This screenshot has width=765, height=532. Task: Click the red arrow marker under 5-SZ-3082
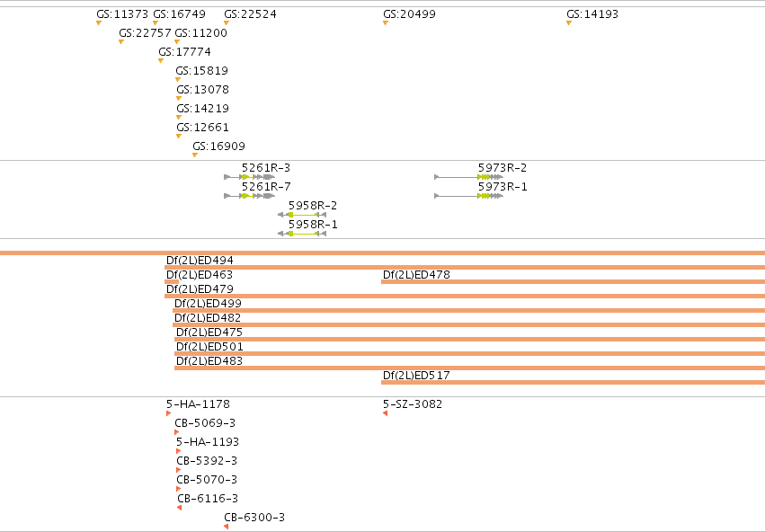pyautogui.click(x=386, y=413)
